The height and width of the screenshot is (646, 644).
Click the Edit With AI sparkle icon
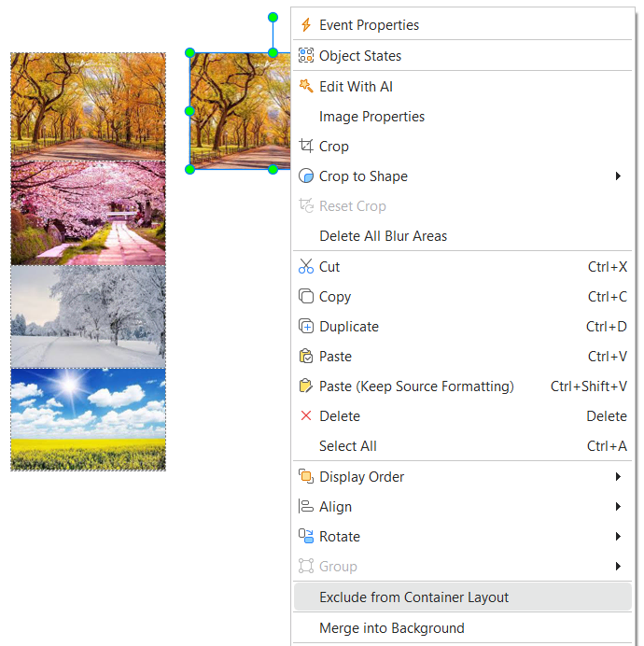point(306,86)
